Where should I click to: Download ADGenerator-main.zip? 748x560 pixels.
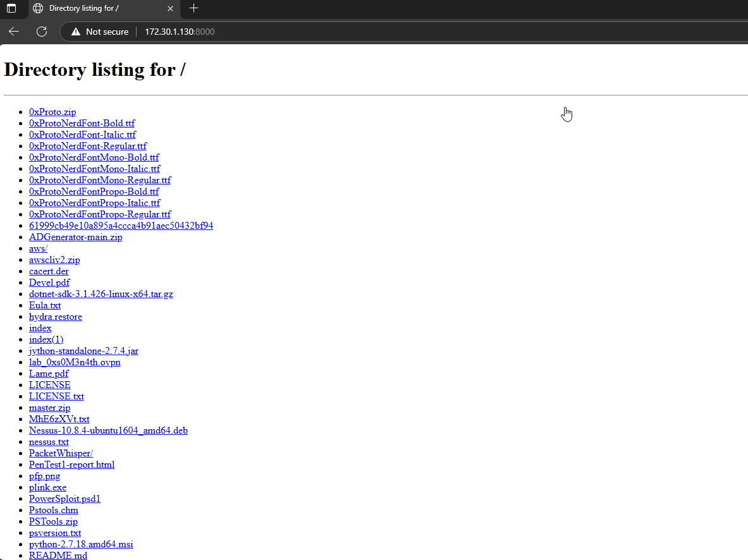(x=75, y=237)
